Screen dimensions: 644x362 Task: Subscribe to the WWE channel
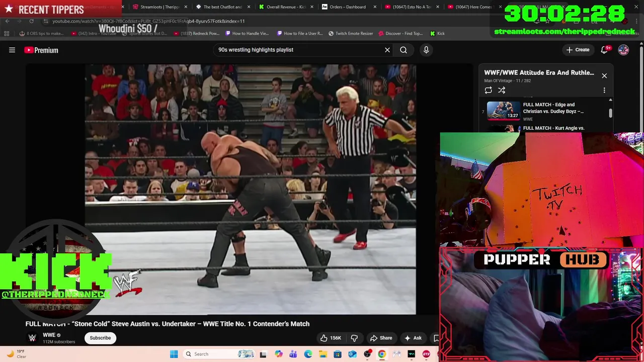click(100, 338)
